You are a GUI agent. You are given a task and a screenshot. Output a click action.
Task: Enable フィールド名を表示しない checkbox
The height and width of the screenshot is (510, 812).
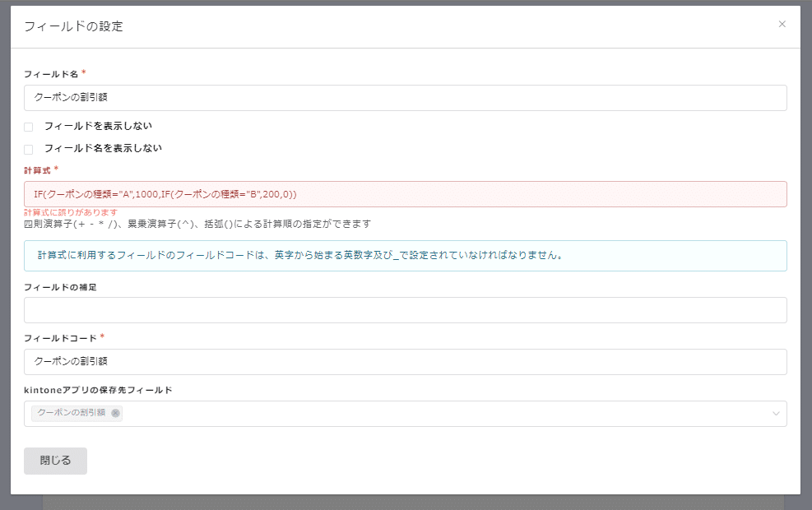pyautogui.click(x=29, y=149)
